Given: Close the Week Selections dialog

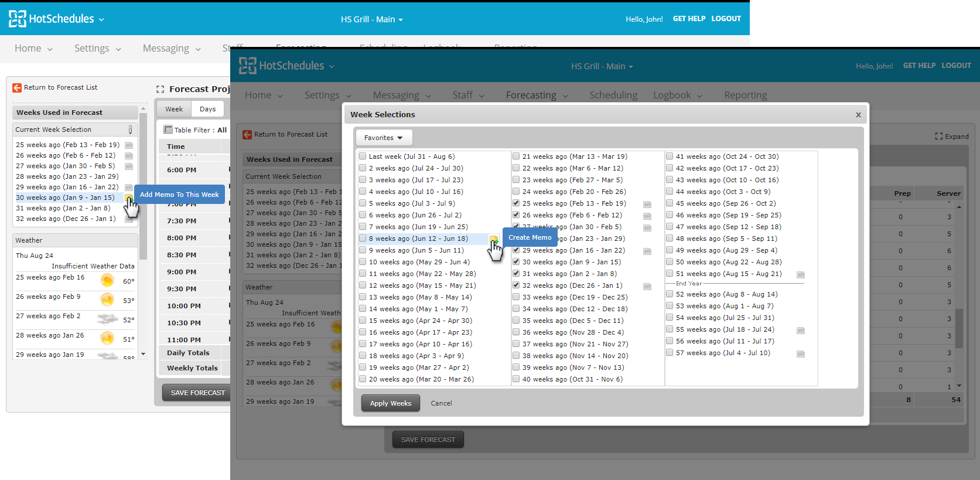Looking at the screenshot, I should (858, 115).
